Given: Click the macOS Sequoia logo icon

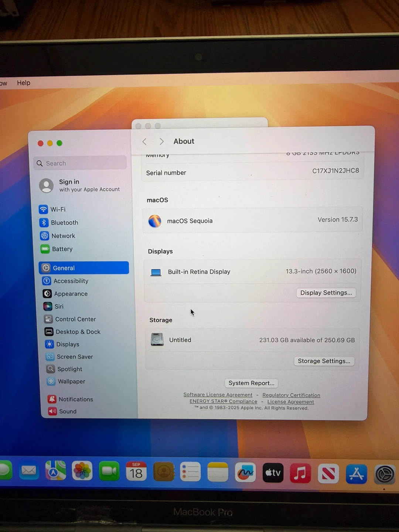Looking at the screenshot, I should point(155,221).
